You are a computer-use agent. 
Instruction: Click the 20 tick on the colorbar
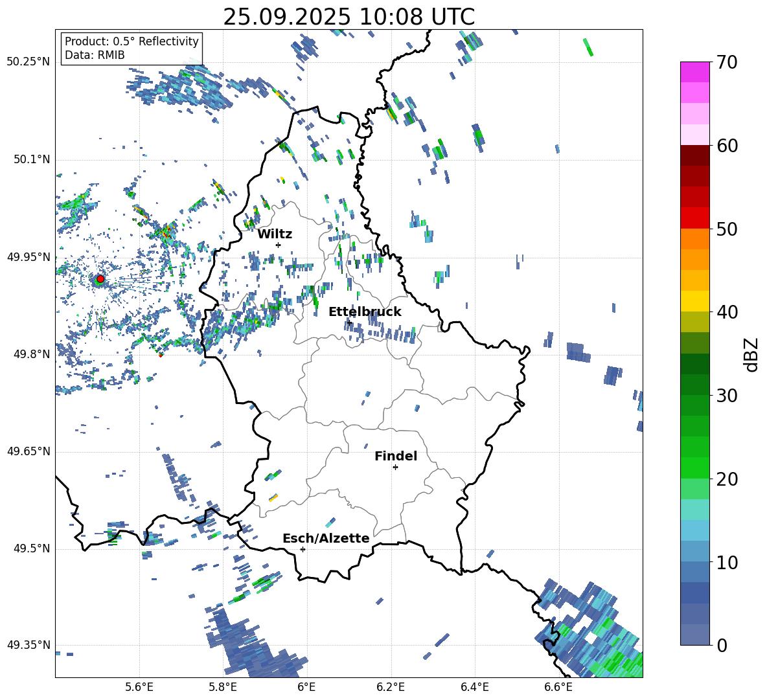[726, 479]
